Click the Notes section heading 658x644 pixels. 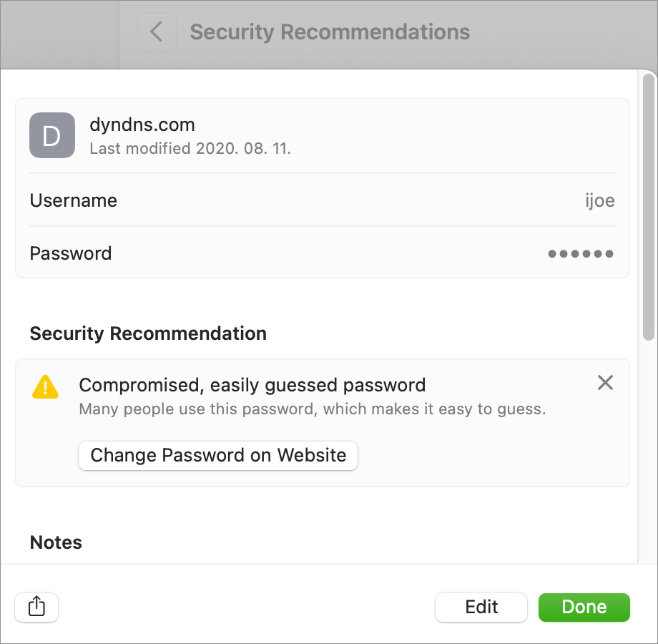coord(56,542)
